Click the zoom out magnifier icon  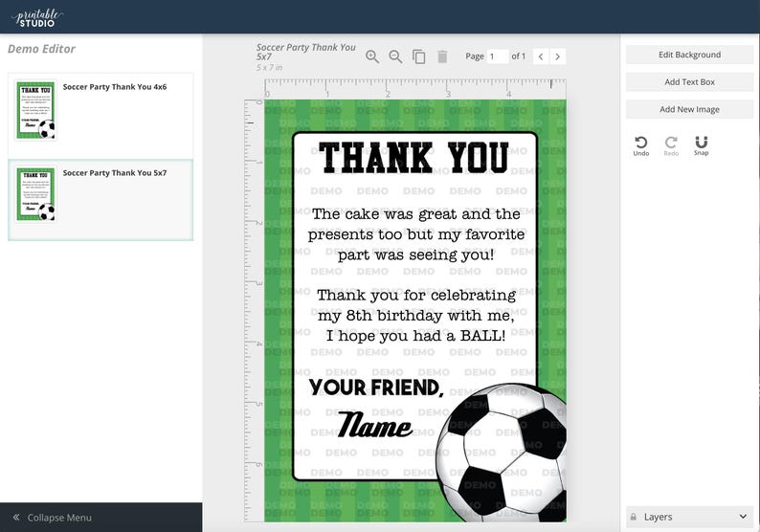[x=395, y=56]
